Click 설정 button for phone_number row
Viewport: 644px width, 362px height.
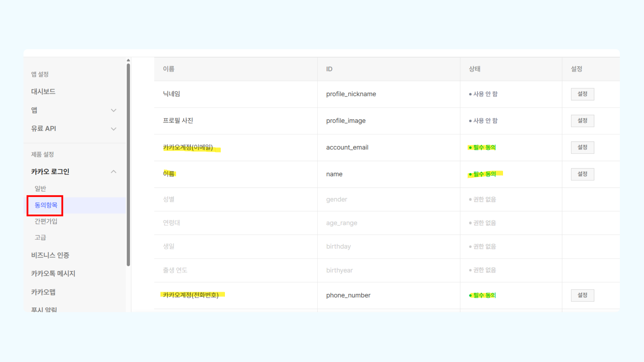pyautogui.click(x=582, y=295)
